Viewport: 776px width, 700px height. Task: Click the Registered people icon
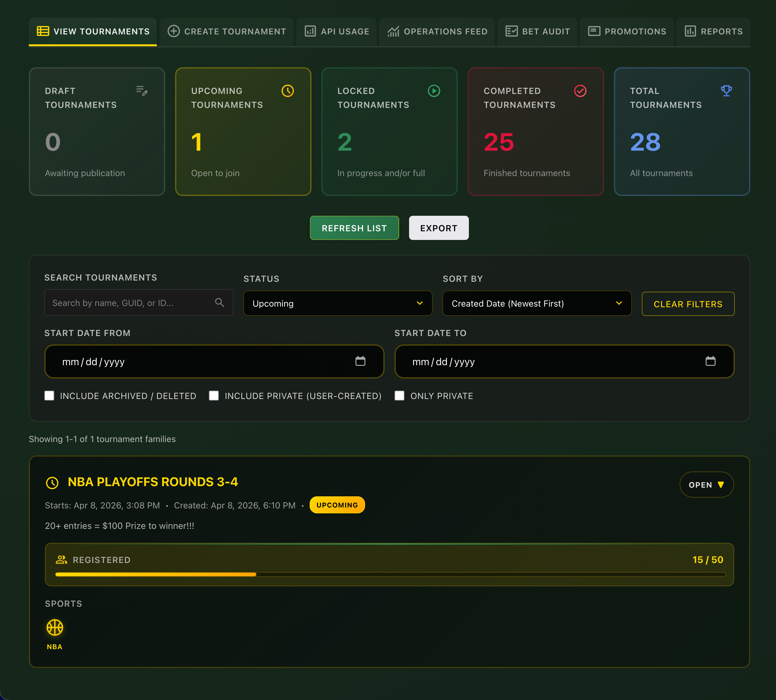pyautogui.click(x=62, y=560)
